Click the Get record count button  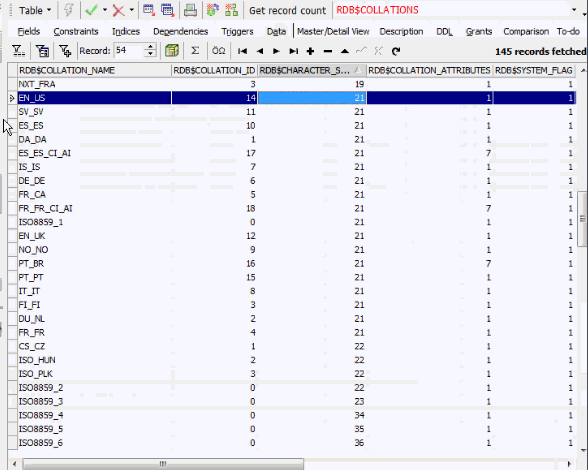click(288, 11)
